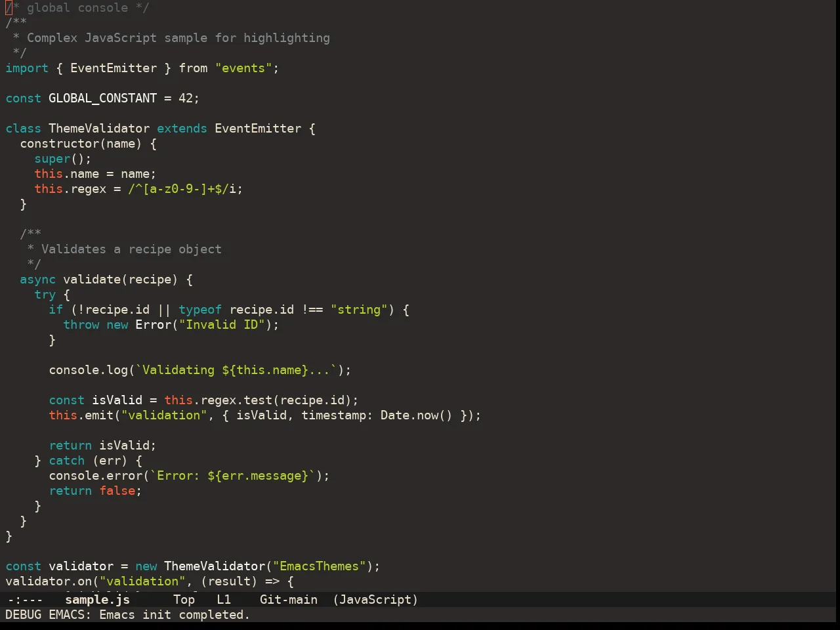
Task: Click the comment 'Complex JavaScript sample for highlighting'
Action: click(178, 37)
